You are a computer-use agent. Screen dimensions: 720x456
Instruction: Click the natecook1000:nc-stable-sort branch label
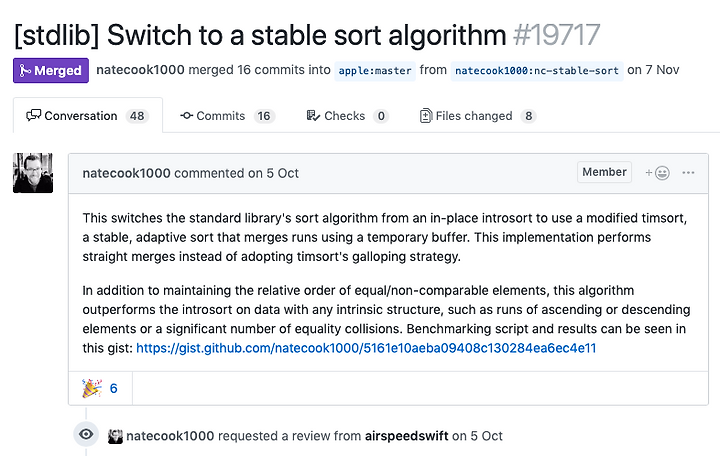[x=537, y=71]
